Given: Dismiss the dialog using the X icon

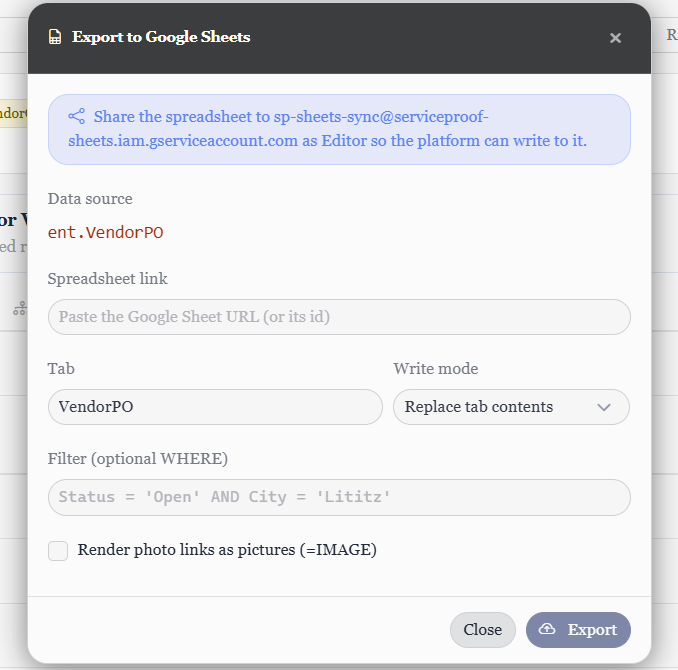Looking at the screenshot, I should 615,38.
